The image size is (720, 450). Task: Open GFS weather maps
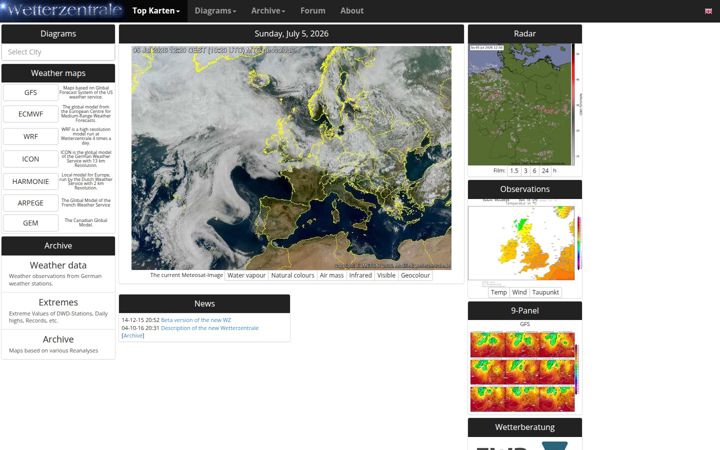(31, 92)
